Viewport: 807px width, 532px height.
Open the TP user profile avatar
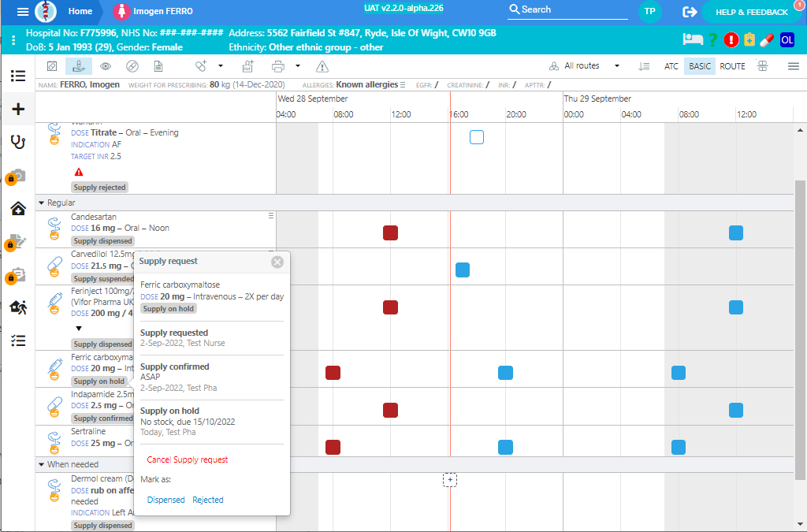[x=650, y=11]
